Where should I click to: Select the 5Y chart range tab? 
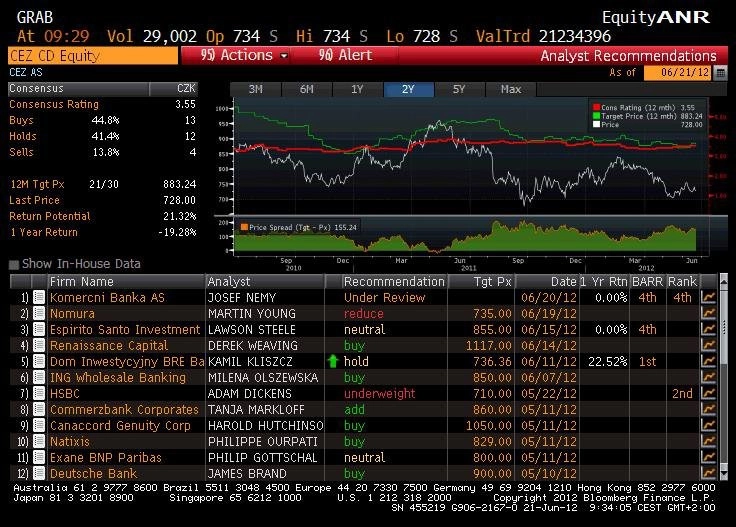point(459,89)
